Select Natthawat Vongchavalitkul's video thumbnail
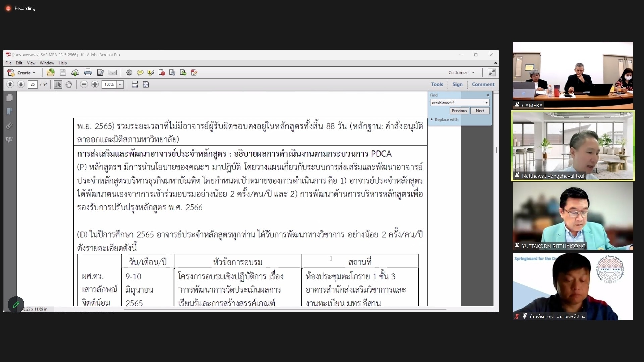Image resolution: width=644 pixels, height=362 pixels. pos(573,146)
